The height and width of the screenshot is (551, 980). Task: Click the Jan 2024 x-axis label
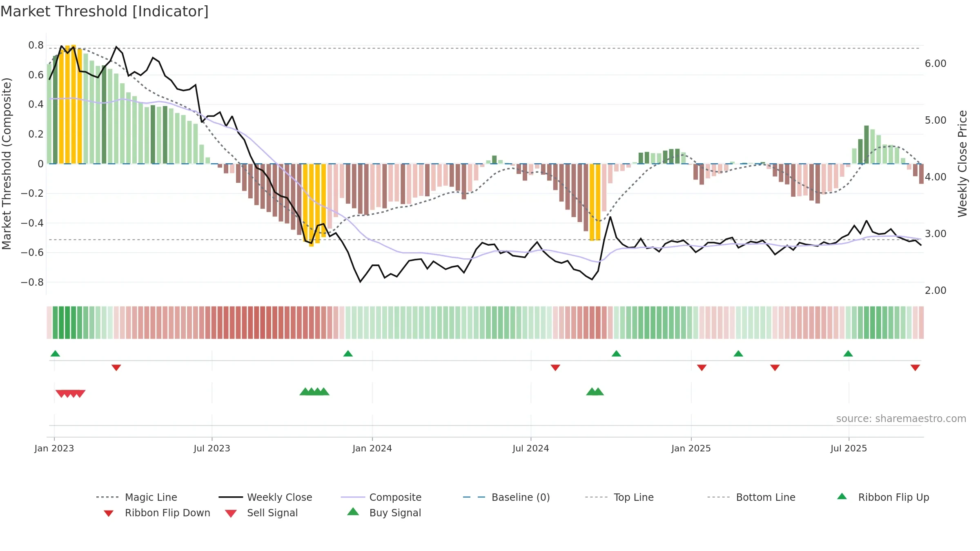372,449
